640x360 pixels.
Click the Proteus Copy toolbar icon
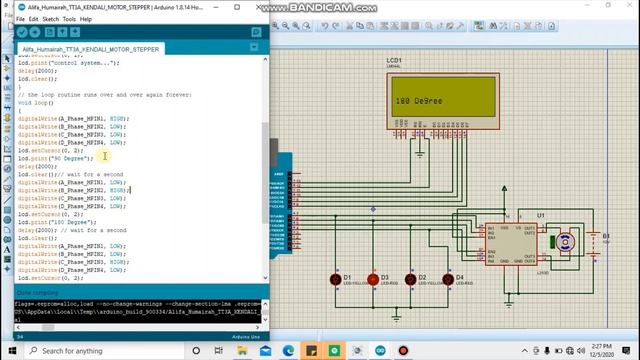pos(360,26)
